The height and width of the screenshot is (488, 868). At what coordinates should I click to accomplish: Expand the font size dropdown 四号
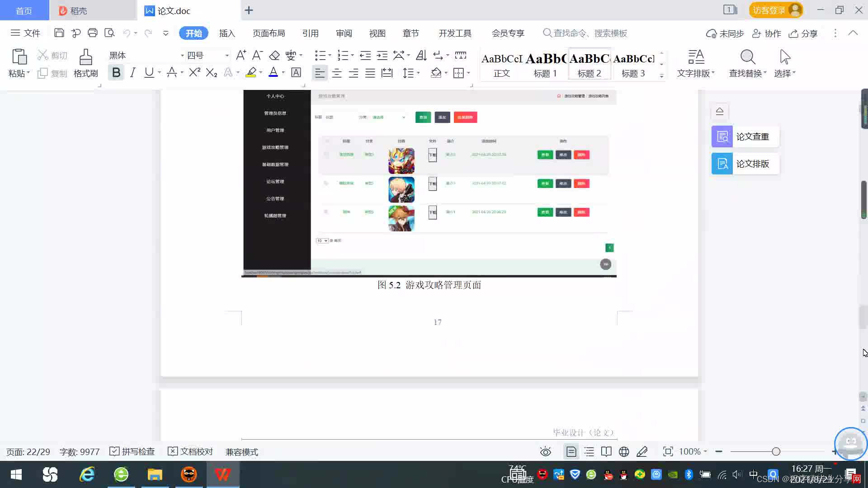pyautogui.click(x=227, y=56)
